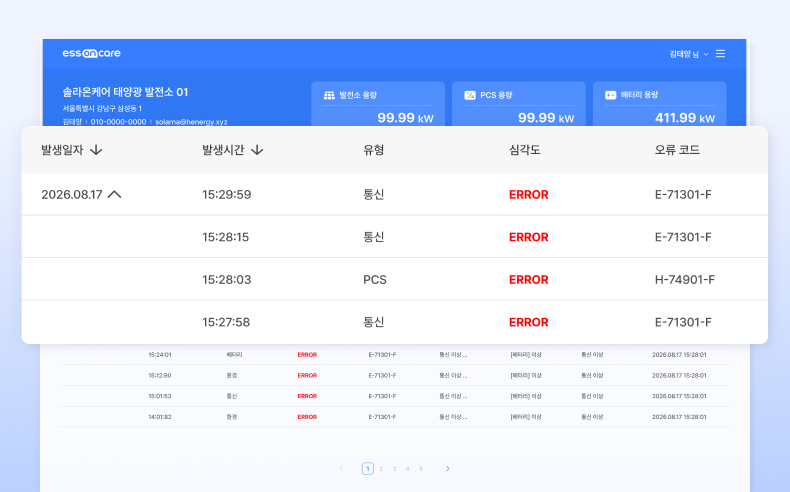This screenshot has width=790, height=492.
Task: Select page 3 in pagination
Action: pyautogui.click(x=394, y=469)
